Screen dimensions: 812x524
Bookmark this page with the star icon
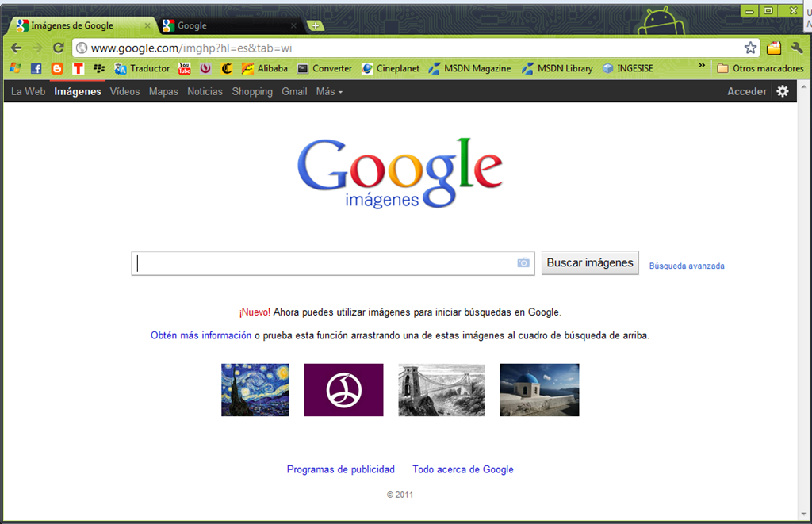(x=750, y=48)
